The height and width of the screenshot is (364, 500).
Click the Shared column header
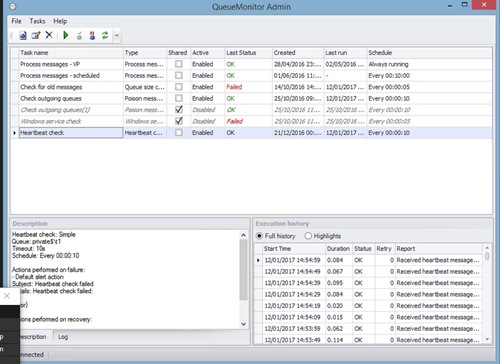(x=178, y=53)
